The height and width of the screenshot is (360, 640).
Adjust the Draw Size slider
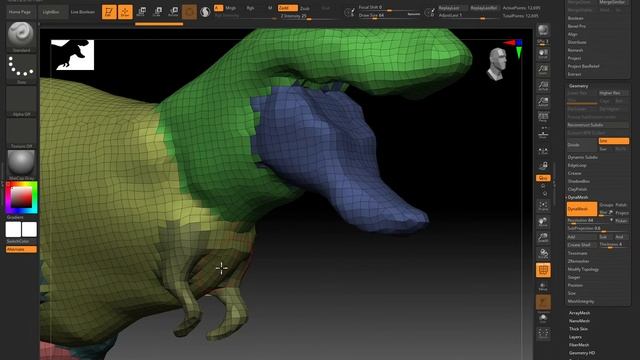pos(389,16)
